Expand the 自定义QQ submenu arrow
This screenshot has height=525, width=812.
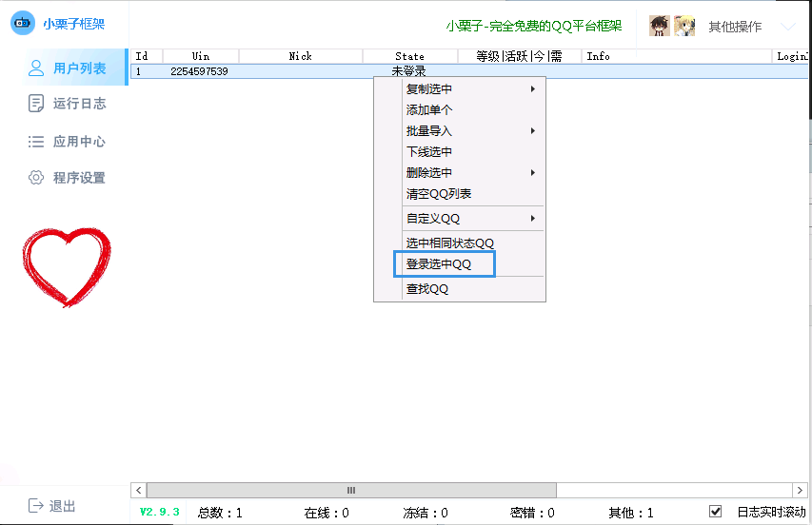click(x=532, y=219)
